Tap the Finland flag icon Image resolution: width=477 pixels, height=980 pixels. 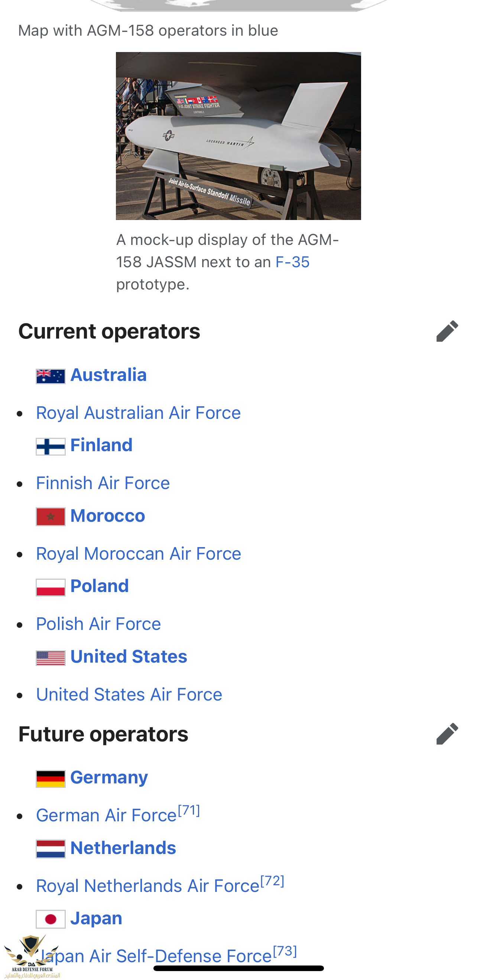(x=51, y=447)
